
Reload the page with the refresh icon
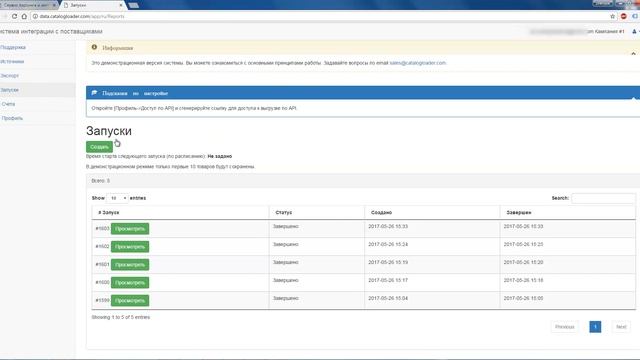coord(14,16)
